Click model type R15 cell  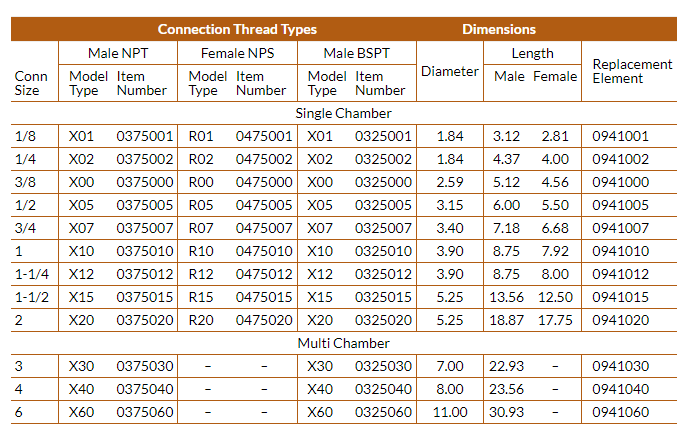(201, 297)
